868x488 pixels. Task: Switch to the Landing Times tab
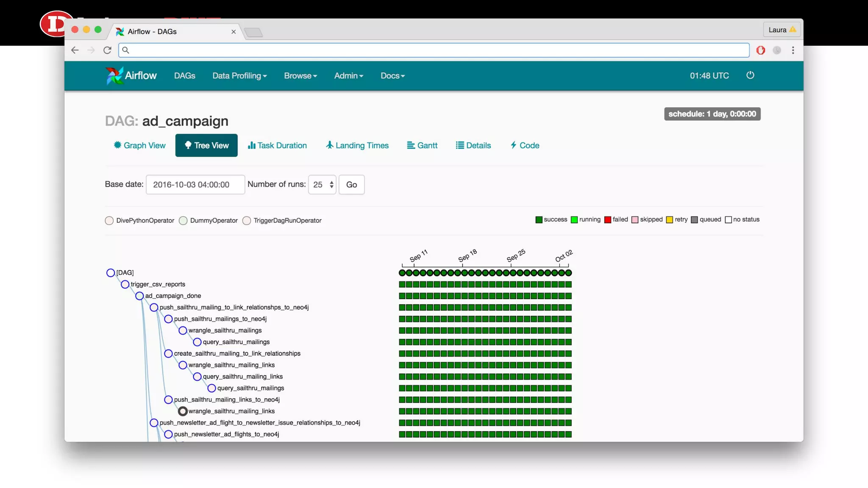click(x=357, y=145)
